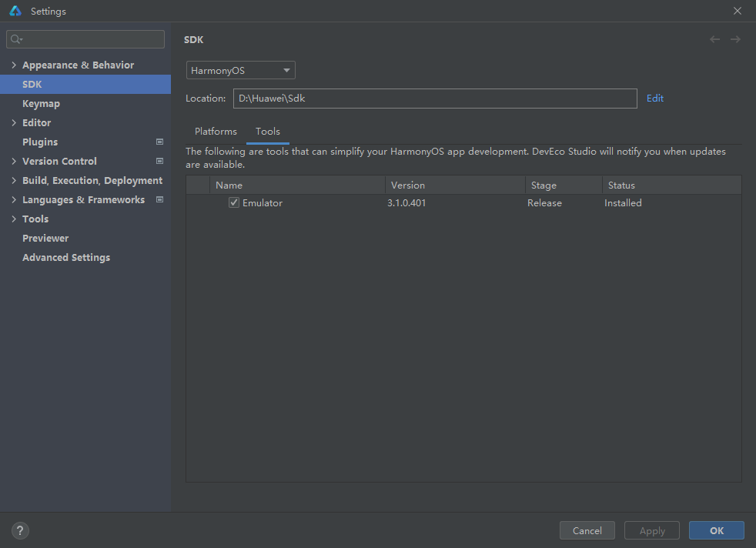This screenshot has height=548, width=756.
Task: Click the Edit link next to Location
Action: (x=654, y=99)
